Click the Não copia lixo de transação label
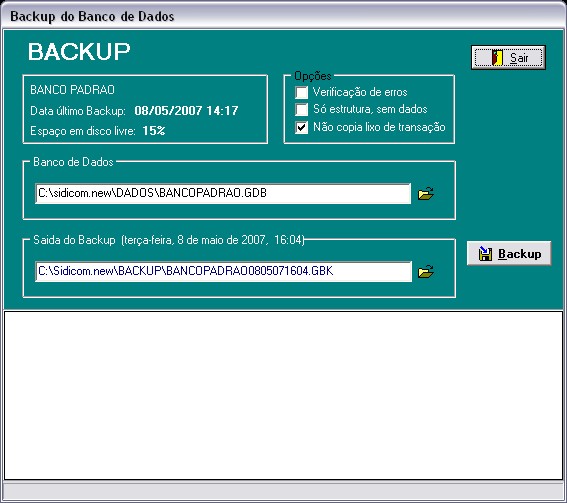 click(x=379, y=127)
